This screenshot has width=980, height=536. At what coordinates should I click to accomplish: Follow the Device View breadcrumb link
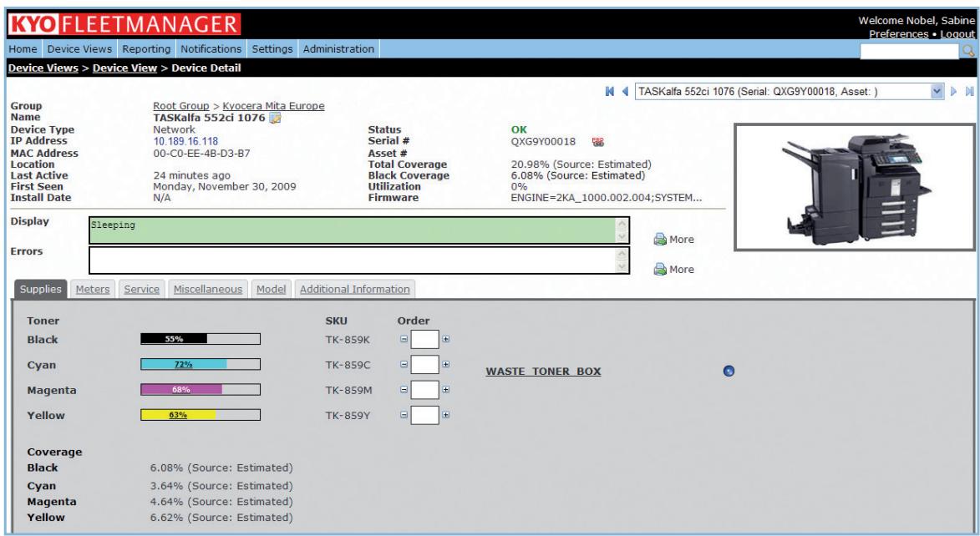pos(125,68)
